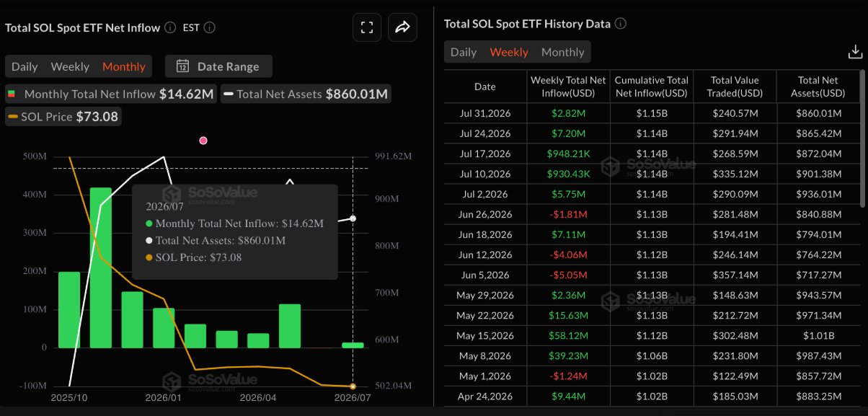Viewport: 868px width, 416px height.
Task: Click Cumulative Total Net Inflow(USD) column header
Action: point(652,87)
